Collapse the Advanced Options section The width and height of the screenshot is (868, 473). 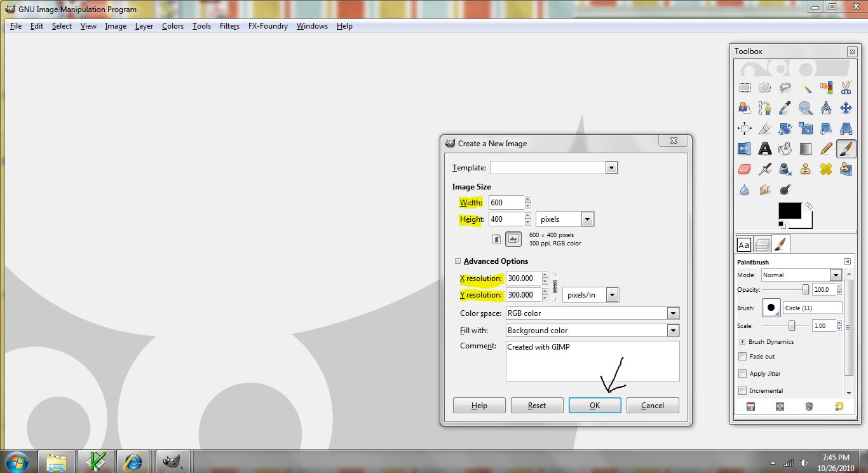458,261
